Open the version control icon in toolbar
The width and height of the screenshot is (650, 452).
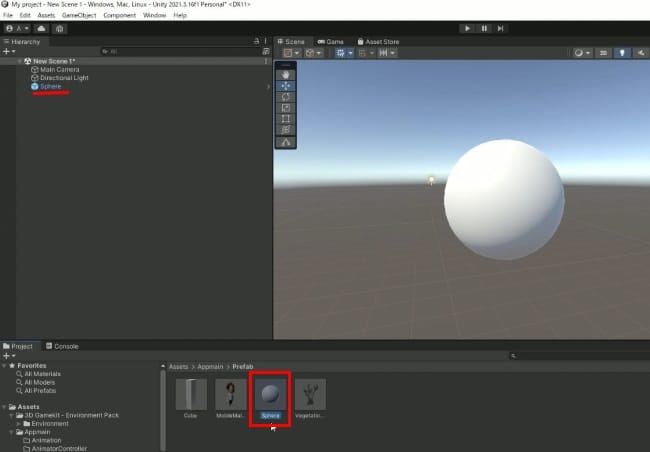[60, 29]
